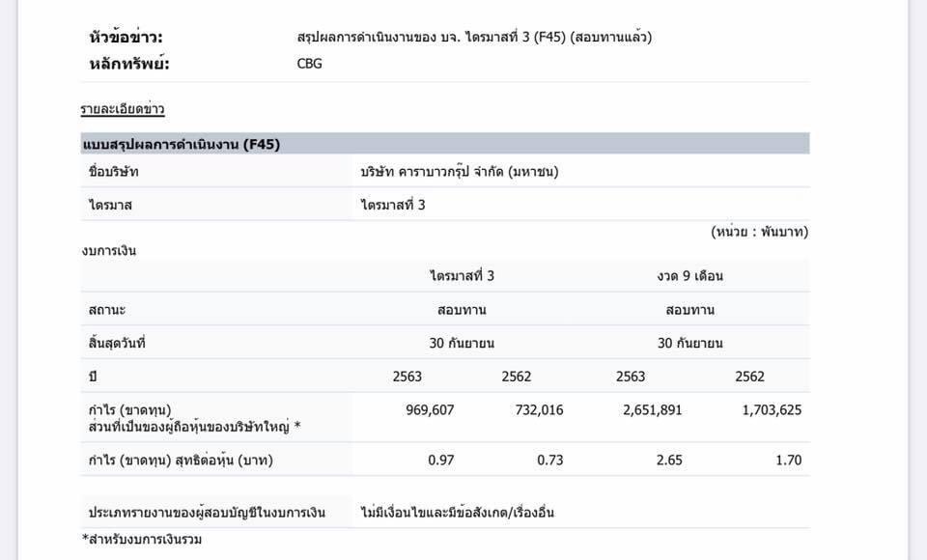Click the footnote *สำหรับงบการเงินรวม
927x560 pixels.
[x=142, y=539]
